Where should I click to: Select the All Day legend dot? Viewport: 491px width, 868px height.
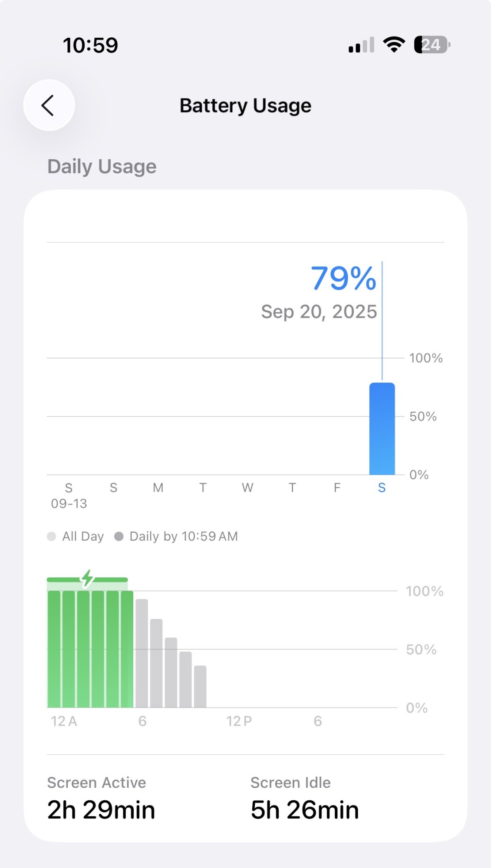point(52,536)
